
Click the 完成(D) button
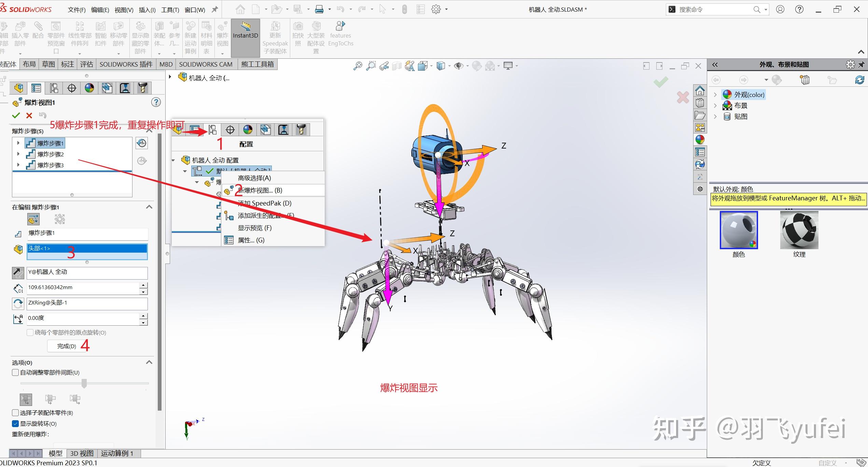point(67,346)
